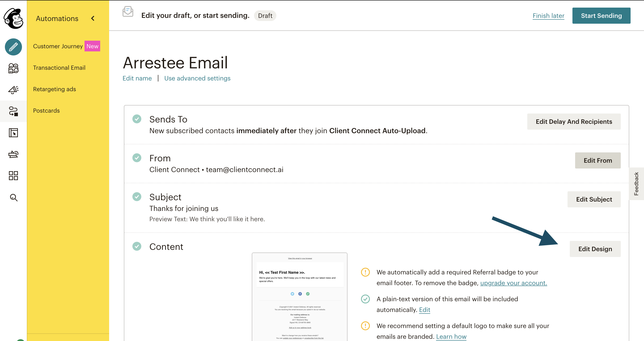Click the Sends To green checkmark
Viewport: 644px width, 341px height.
pos(137,119)
